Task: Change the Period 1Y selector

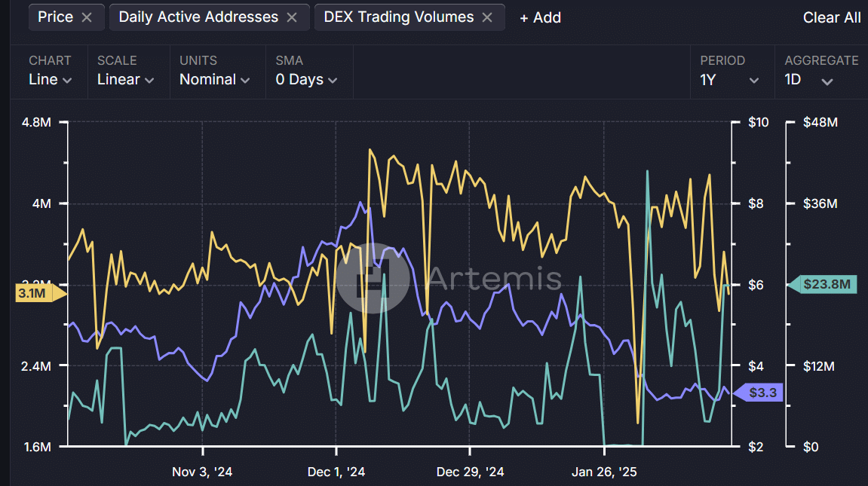Action: 729,79
